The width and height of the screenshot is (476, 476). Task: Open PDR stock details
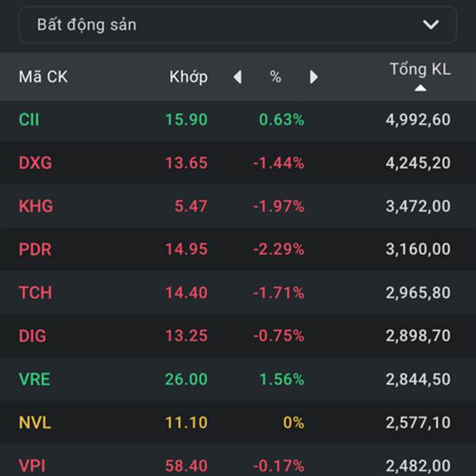(35, 249)
